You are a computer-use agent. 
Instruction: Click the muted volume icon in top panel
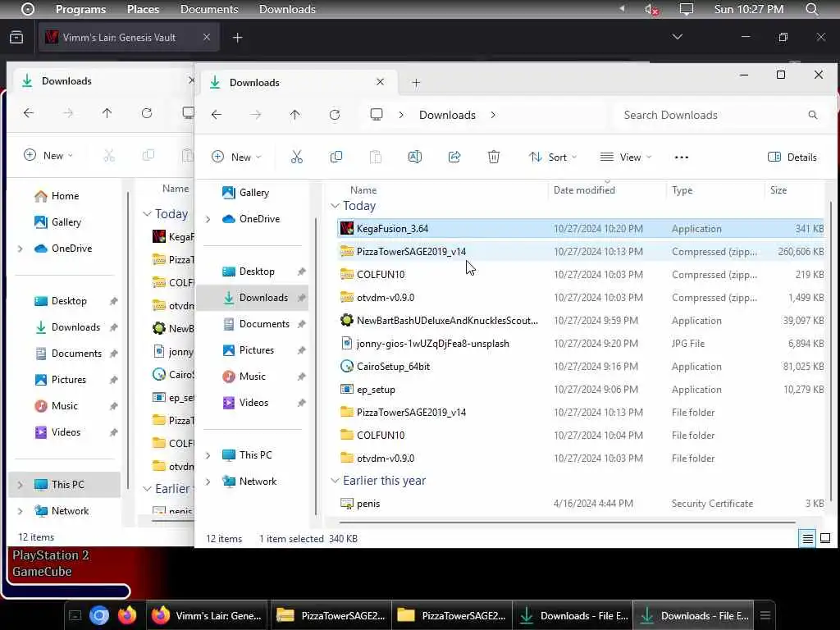[651, 9]
